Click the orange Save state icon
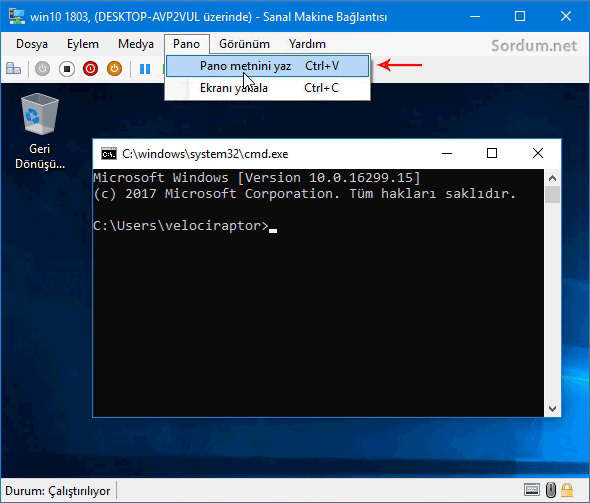The width and height of the screenshot is (590, 503). [x=114, y=69]
